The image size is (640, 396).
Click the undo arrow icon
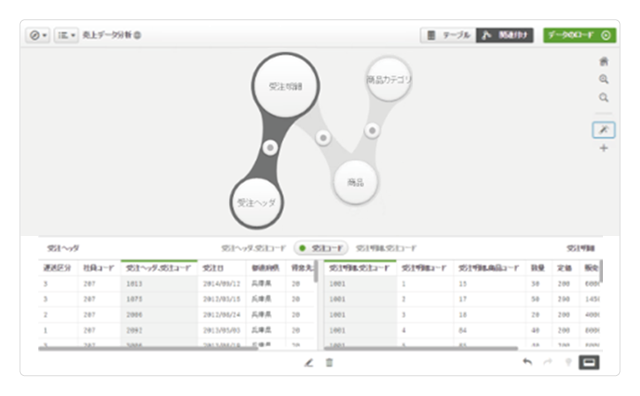[527, 362]
